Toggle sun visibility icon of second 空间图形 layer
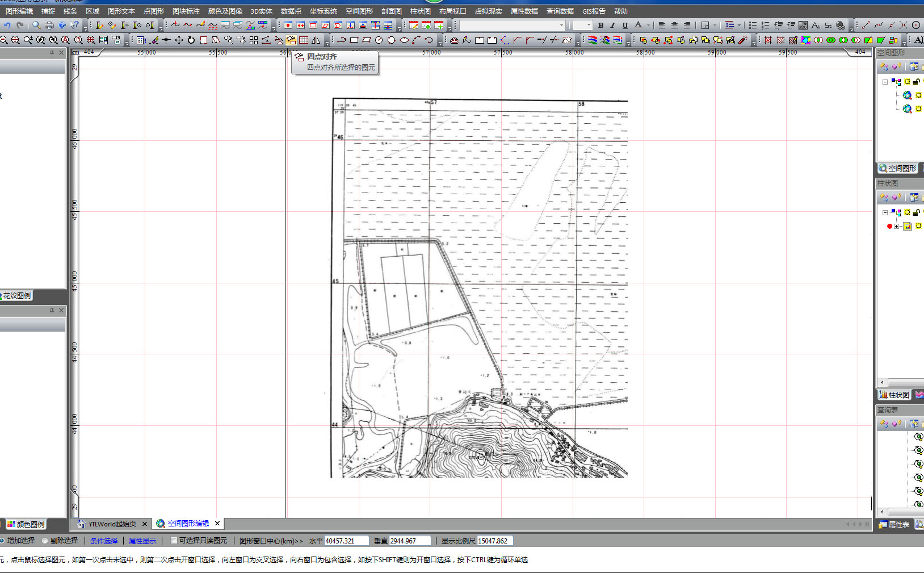 click(x=919, y=108)
